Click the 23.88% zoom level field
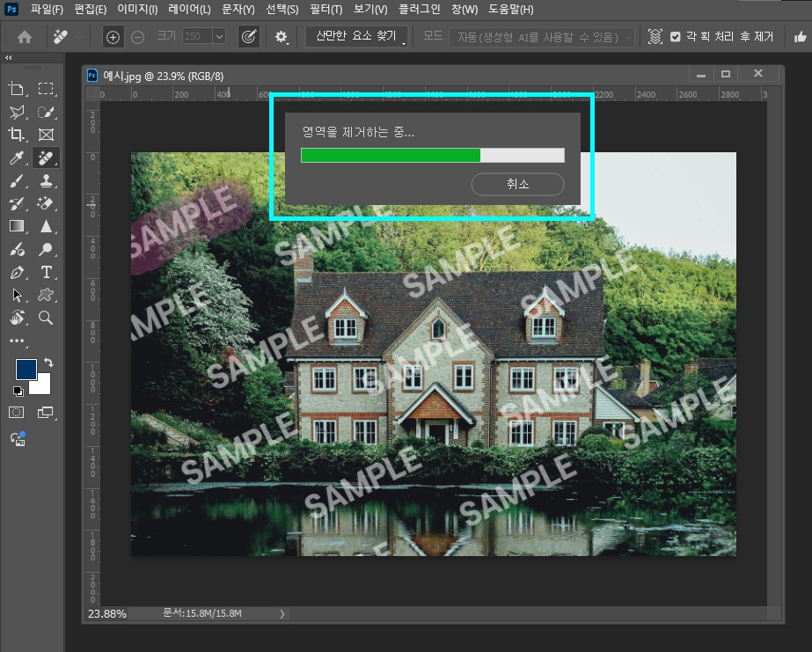Viewport: 812px width, 652px height. [x=107, y=613]
